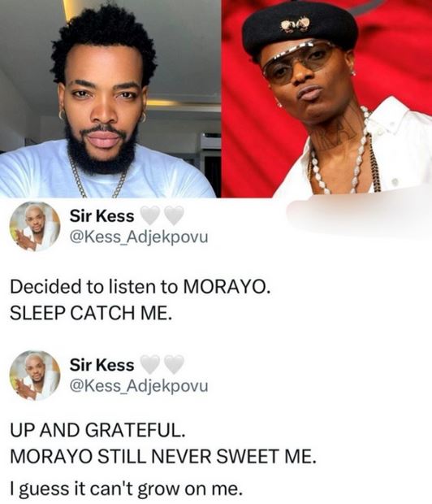
Task: Open the bearded man in white shirt photo
Action: click(x=110, y=98)
